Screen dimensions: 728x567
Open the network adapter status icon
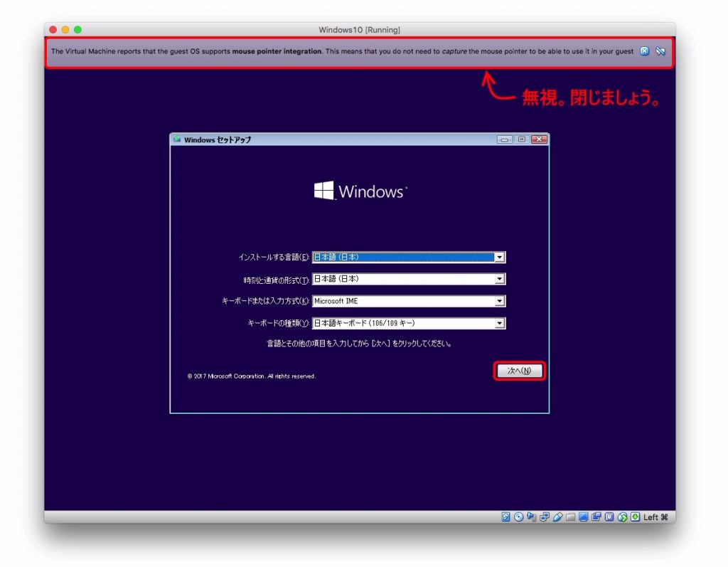545,516
